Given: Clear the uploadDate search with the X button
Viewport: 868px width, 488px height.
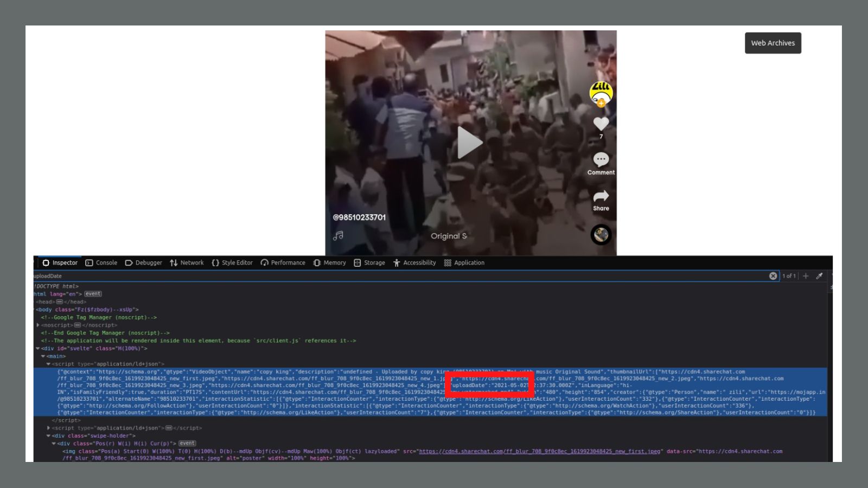Looking at the screenshot, I should [x=773, y=276].
